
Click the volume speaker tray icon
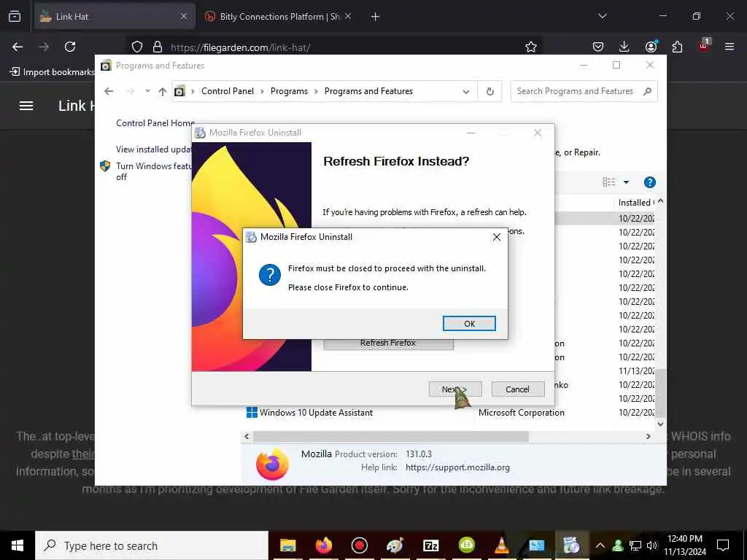point(652,545)
